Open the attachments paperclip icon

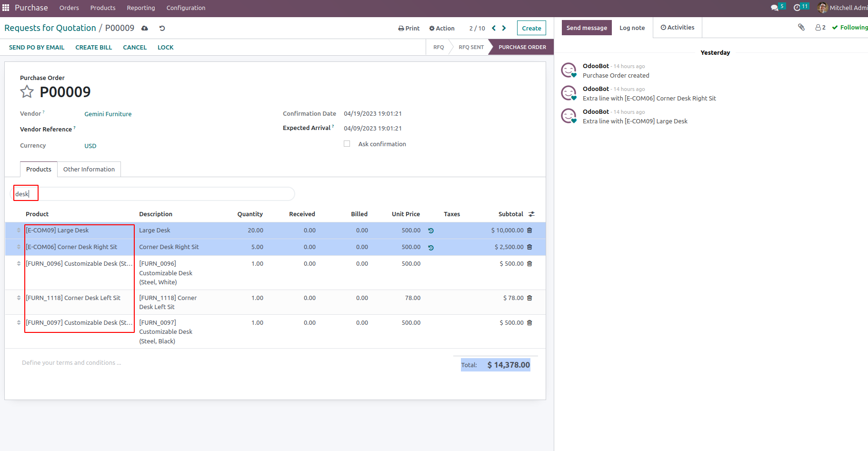click(801, 28)
